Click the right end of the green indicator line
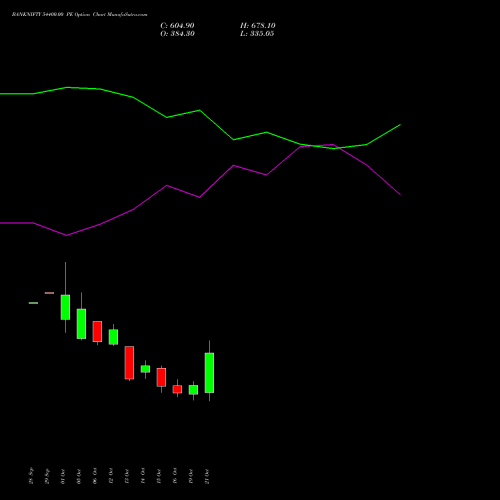The width and height of the screenshot is (500, 500). [x=400, y=125]
